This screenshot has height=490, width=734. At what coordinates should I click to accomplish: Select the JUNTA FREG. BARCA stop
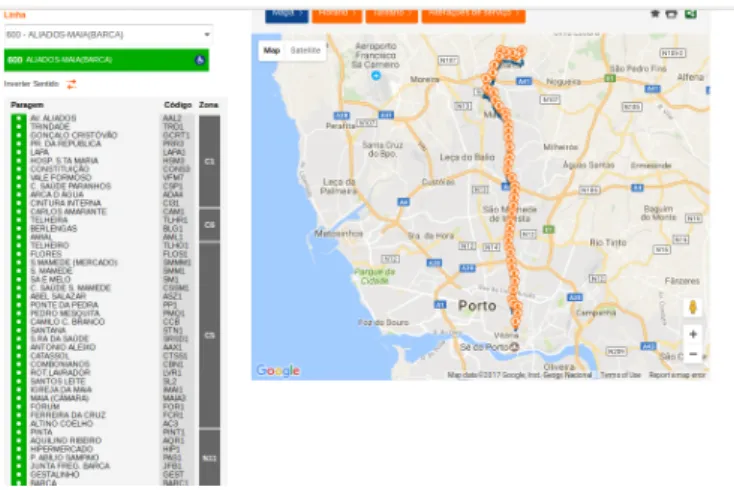[x=70, y=466]
